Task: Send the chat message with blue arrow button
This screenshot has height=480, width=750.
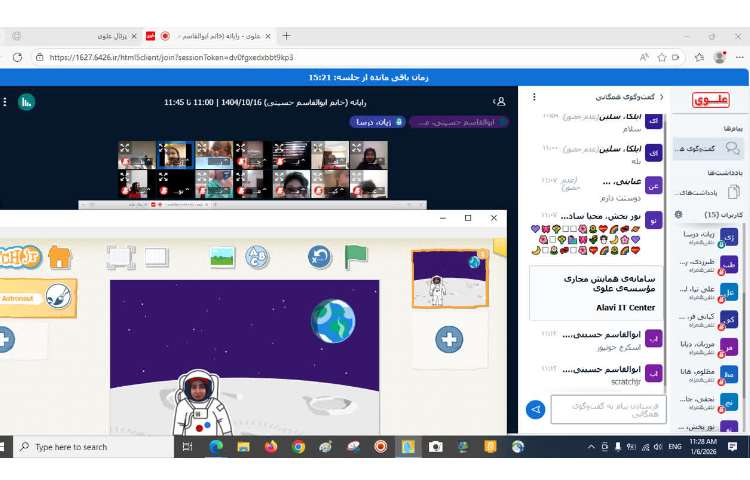Action: point(536,409)
